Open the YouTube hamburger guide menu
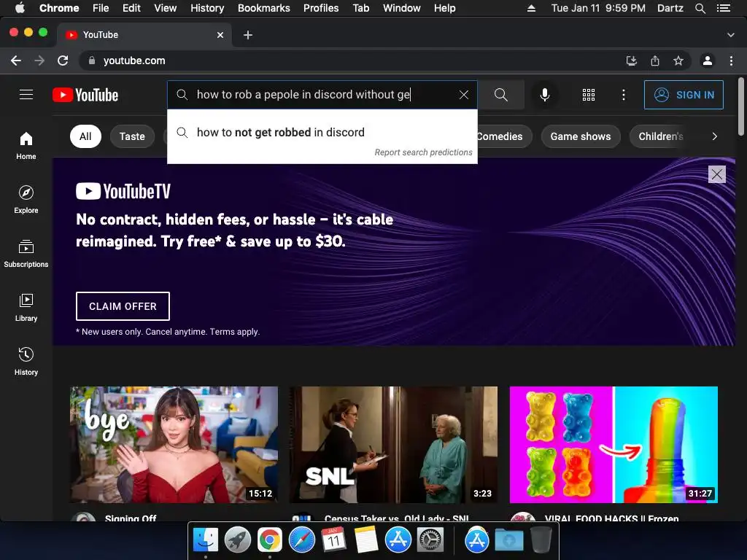747x560 pixels. click(26, 95)
